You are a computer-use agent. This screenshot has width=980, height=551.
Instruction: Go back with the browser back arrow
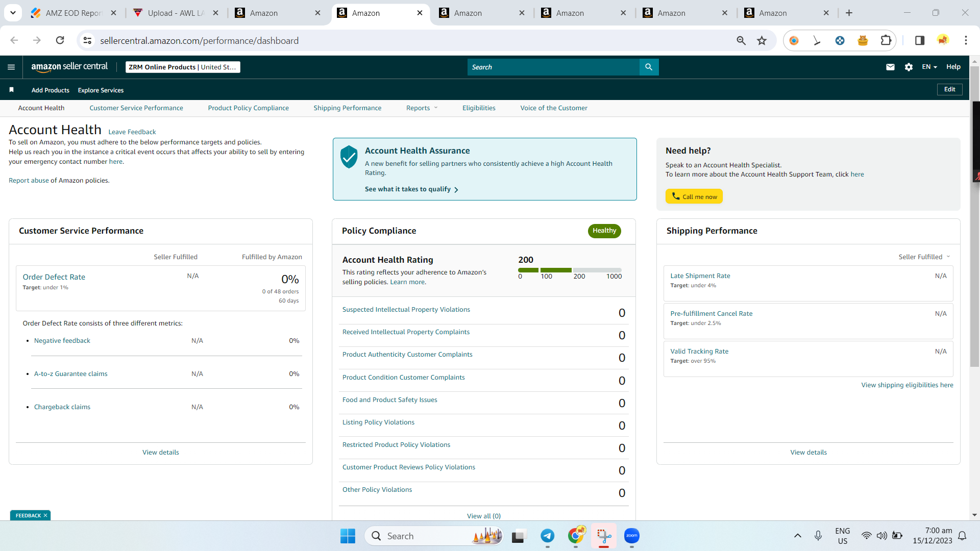pos(14,40)
